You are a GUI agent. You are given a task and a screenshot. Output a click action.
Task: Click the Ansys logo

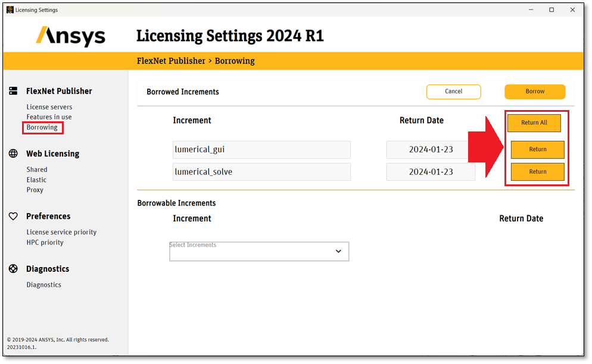click(x=71, y=36)
